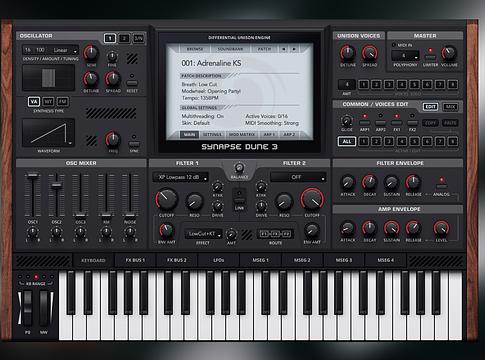The width and height of the screenshot is (485, 360).
Task: Click the Master Volume knob
Action: (x=449, y=53)
